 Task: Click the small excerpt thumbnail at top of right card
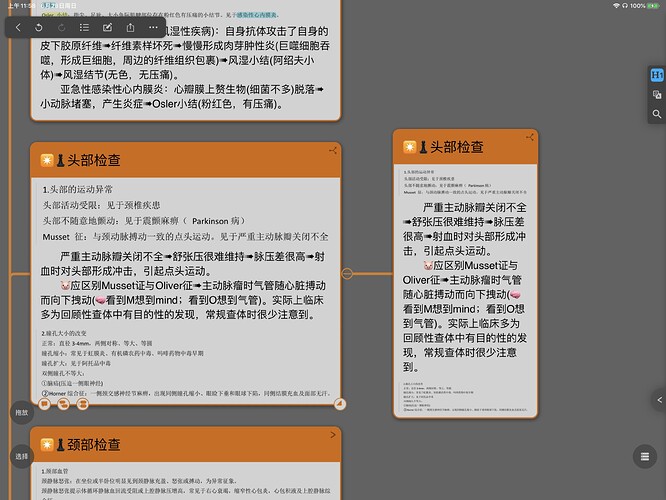465,182
